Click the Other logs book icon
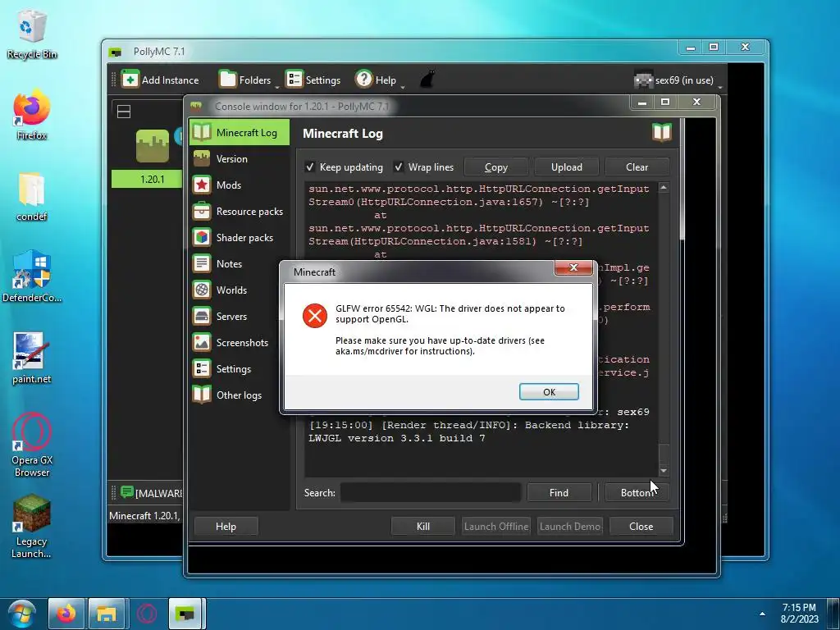The height and width of the screenshot is (630, 840). tap(202, 395)
